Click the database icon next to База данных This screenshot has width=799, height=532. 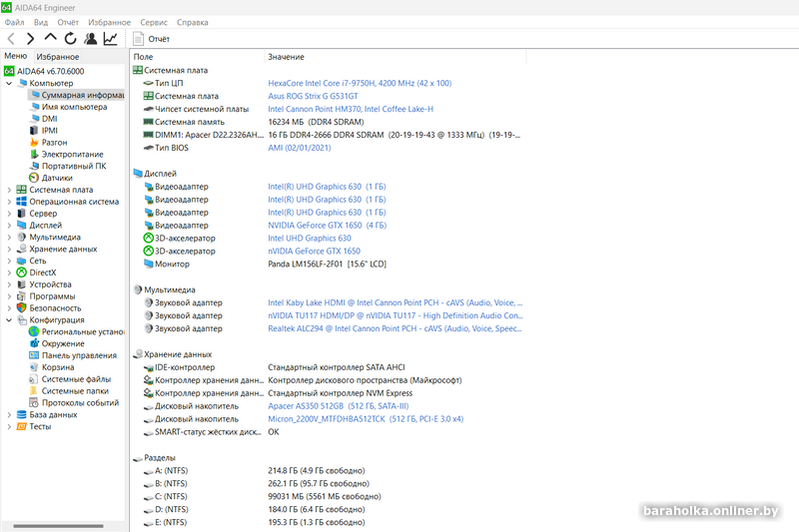(x=21, y=414)
